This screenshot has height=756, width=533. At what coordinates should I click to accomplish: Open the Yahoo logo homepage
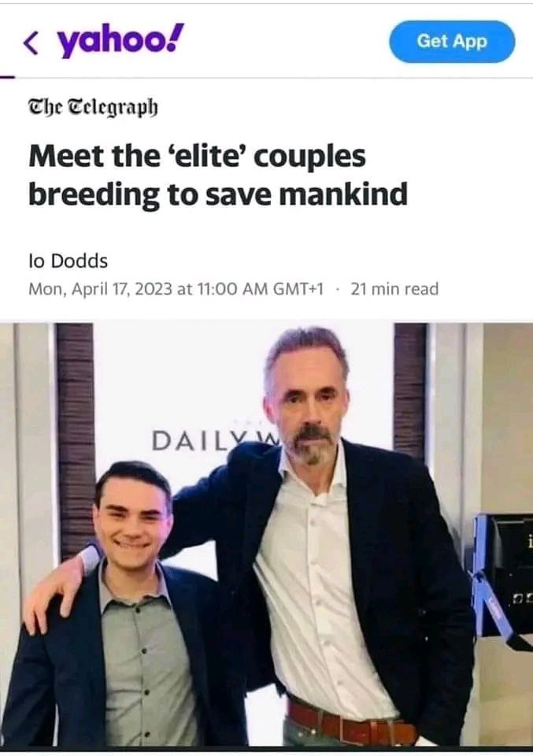120,41
